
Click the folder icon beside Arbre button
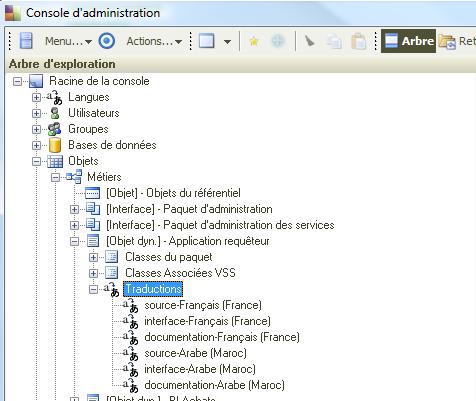pos(447,42)
